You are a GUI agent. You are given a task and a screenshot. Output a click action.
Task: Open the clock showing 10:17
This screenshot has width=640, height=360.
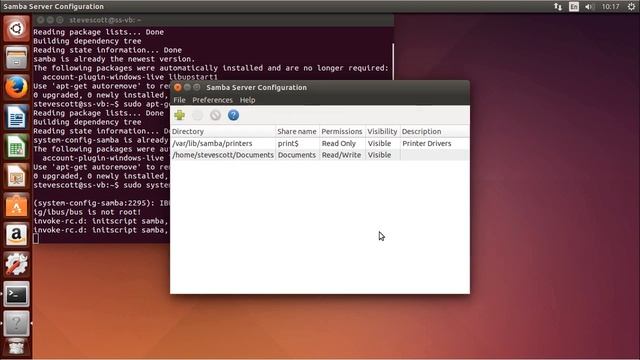click(610, 7)
